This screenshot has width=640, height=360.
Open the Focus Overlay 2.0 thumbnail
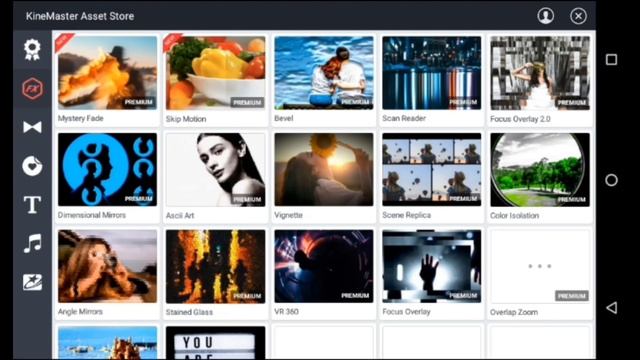(x=540, y=73)
